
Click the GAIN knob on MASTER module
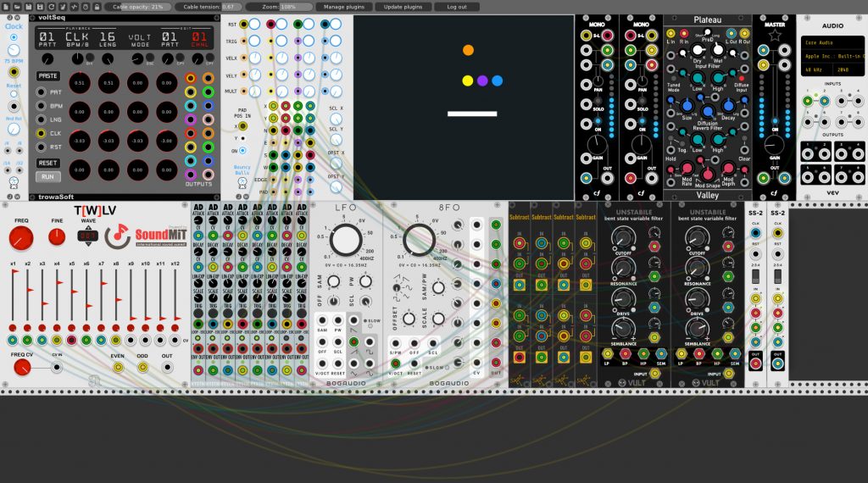point(774,145)
